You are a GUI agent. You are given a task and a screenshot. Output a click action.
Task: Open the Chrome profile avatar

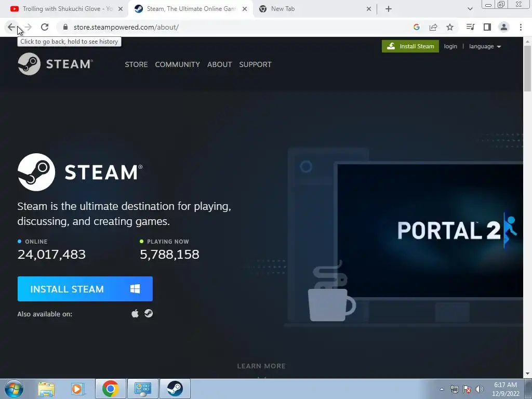504,27
